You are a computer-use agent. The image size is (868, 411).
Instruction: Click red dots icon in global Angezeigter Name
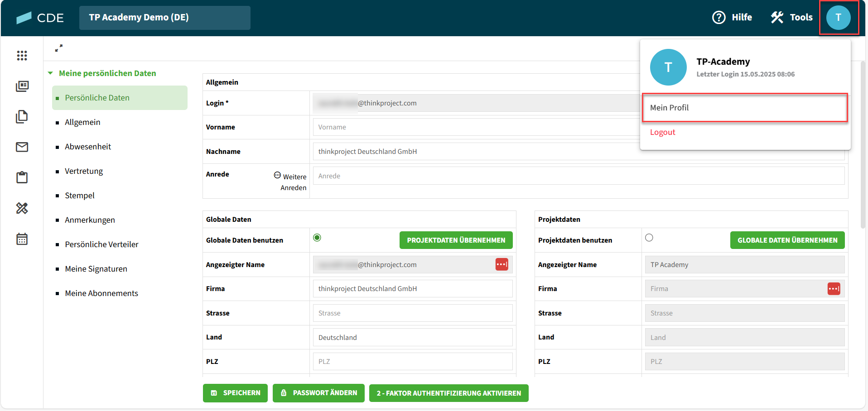[502, 264]
